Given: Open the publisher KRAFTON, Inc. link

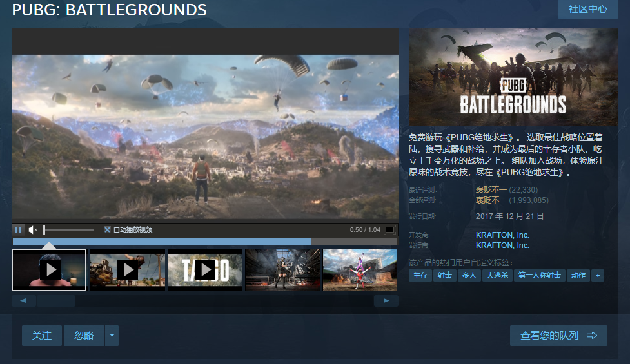Looking at the screenshot, I should (502, 245).
